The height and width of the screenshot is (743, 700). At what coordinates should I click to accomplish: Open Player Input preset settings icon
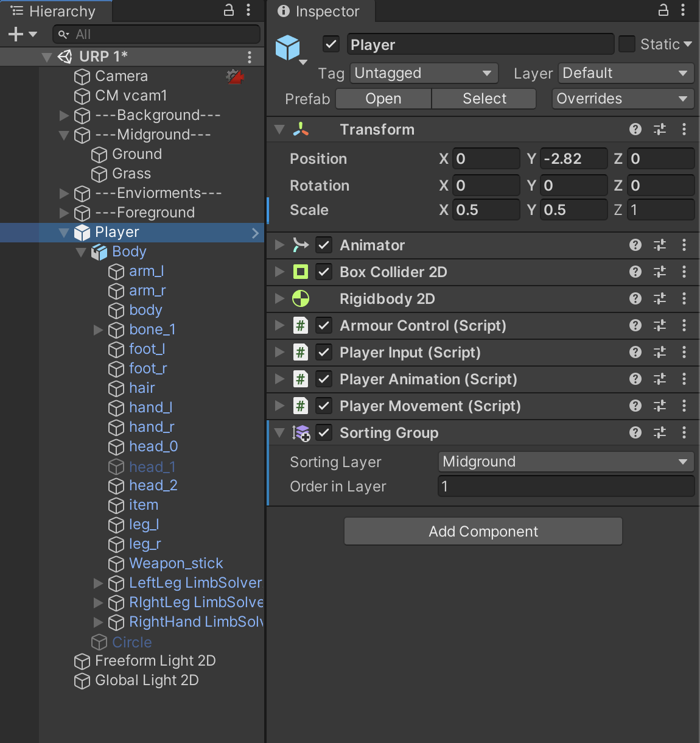pyautogui.click(x=660, y=352)
